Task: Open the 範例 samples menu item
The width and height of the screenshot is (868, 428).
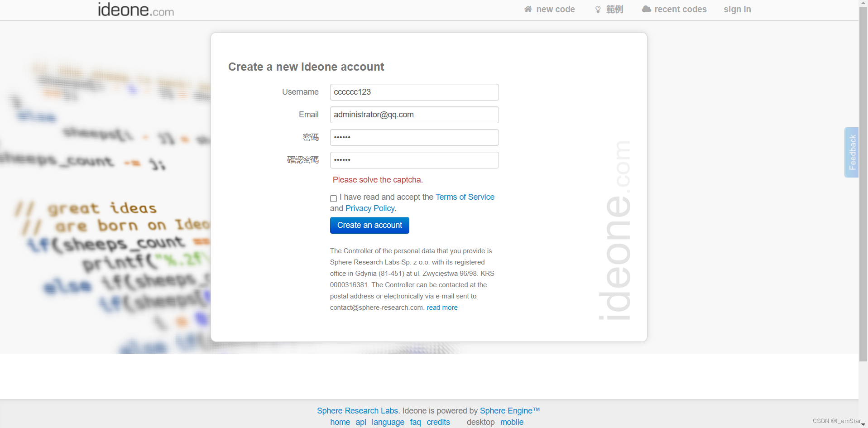Action: click(609, 9)
